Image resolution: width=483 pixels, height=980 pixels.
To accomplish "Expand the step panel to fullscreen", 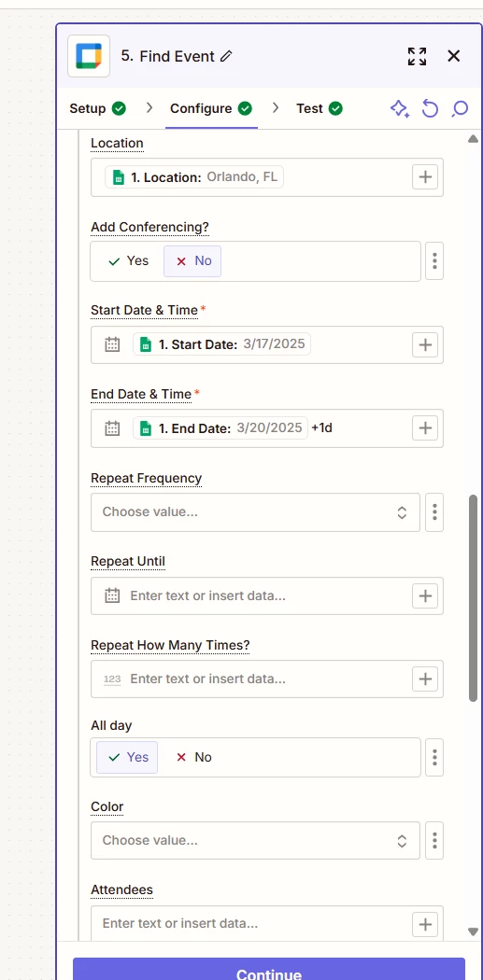I will [x=417, y=56].
